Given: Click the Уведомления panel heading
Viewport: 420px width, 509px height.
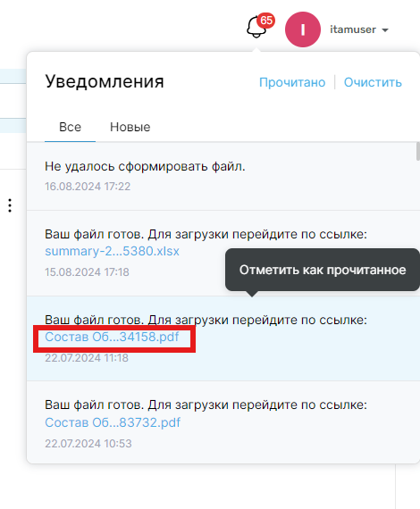Looking at the screenshot, I should coord(105,81).
